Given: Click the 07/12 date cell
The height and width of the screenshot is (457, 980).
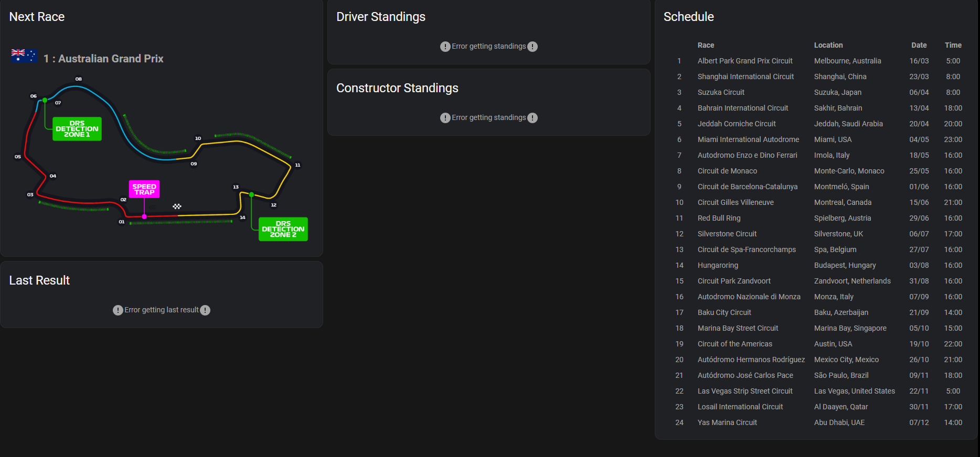Looking at the screenshot, I should pos(919,422).
